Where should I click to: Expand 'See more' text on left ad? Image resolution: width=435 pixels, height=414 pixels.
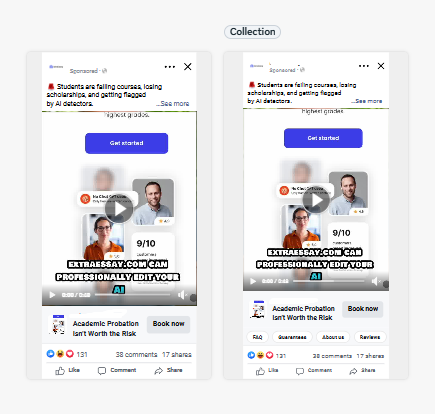[x=173, y=104]
